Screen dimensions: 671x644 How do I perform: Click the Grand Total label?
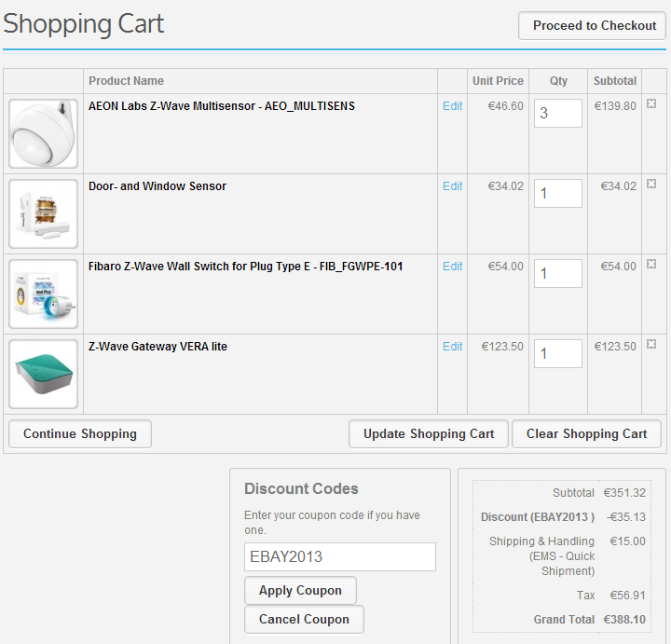[x=564, y=620]
